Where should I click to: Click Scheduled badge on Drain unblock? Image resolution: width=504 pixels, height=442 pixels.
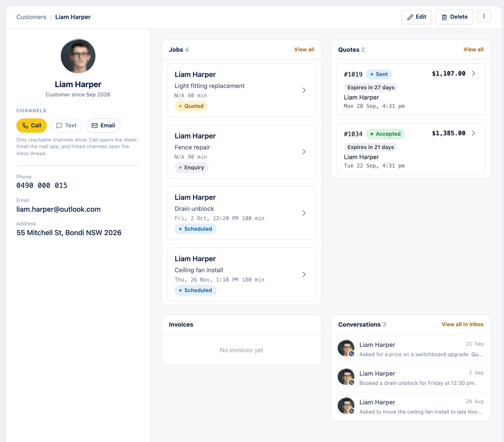(196, 229)
